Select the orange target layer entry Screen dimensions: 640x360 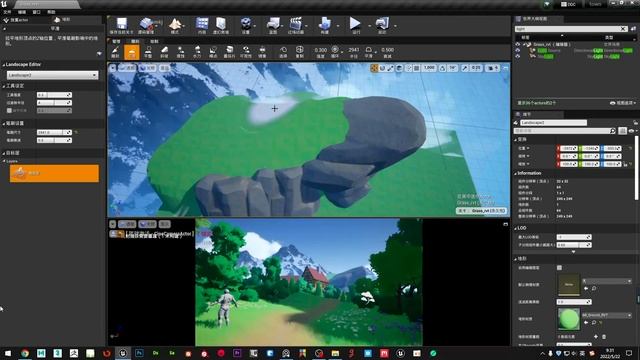coord(54,173)
